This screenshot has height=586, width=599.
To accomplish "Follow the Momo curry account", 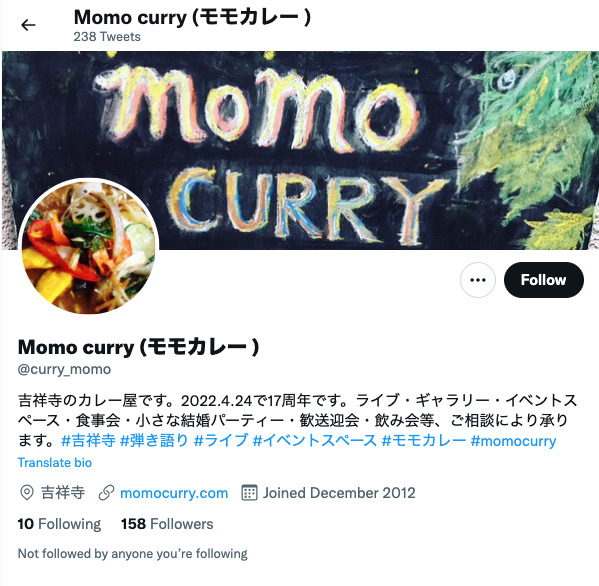I will click(x=543, y=280).
